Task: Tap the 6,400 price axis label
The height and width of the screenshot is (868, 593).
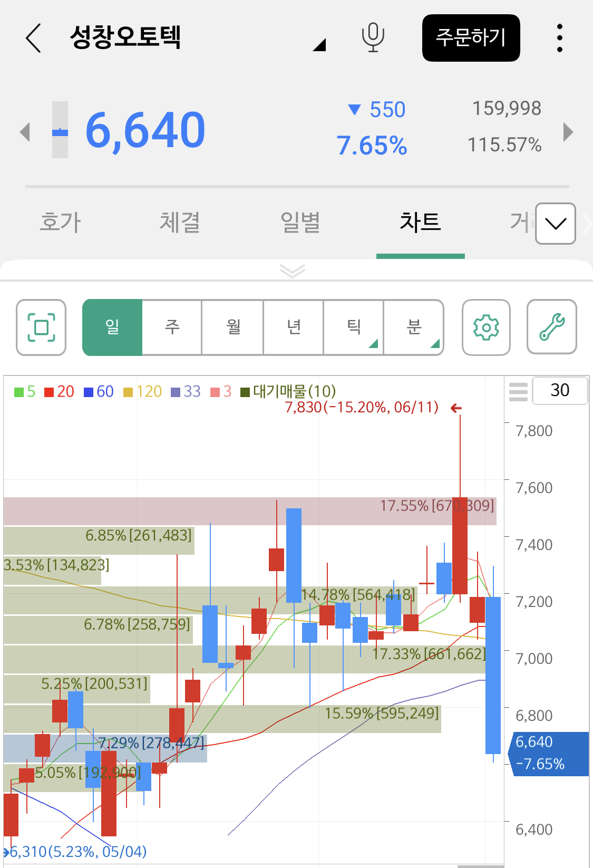Action: click(x=534, y=830)
